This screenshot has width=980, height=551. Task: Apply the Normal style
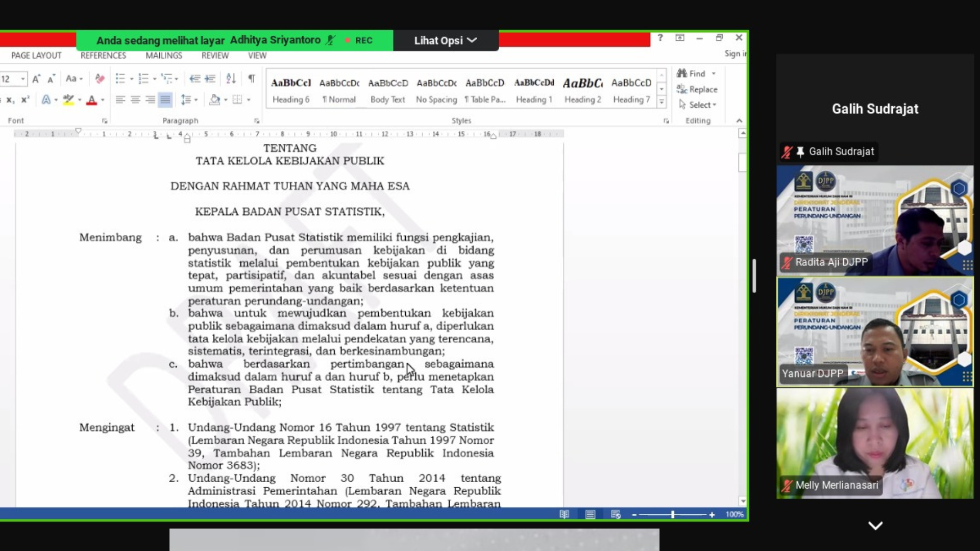339,90
